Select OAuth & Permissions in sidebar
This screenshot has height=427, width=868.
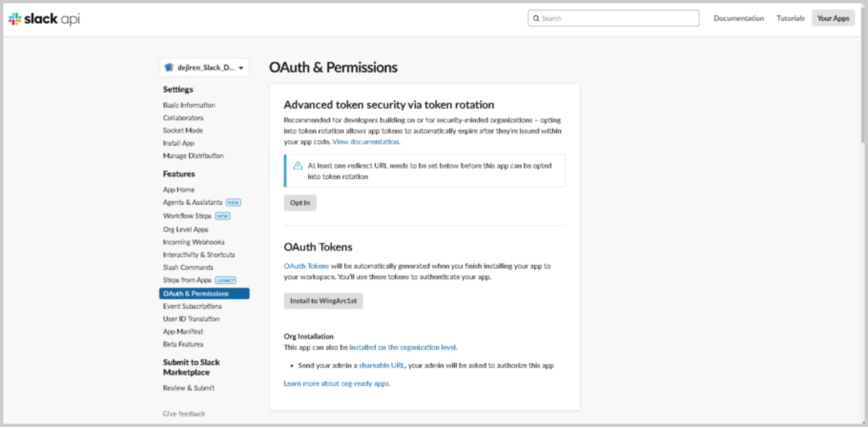(204, 294)
